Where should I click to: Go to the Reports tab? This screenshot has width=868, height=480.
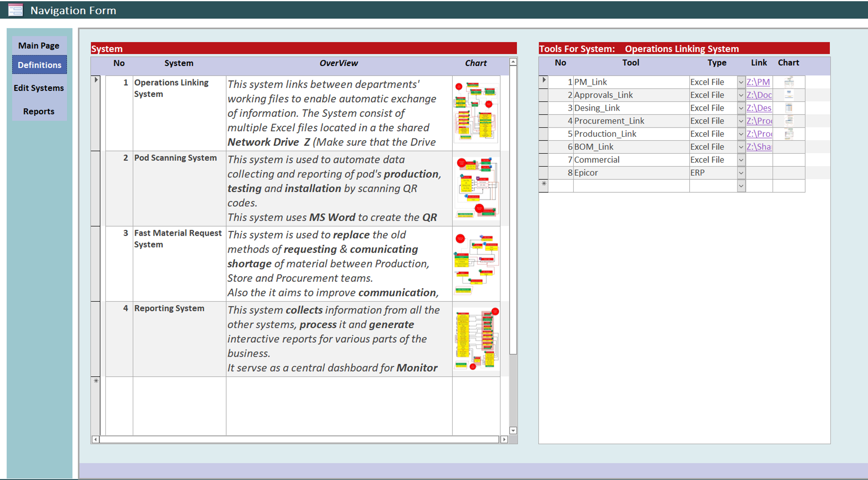click(39, 112)
